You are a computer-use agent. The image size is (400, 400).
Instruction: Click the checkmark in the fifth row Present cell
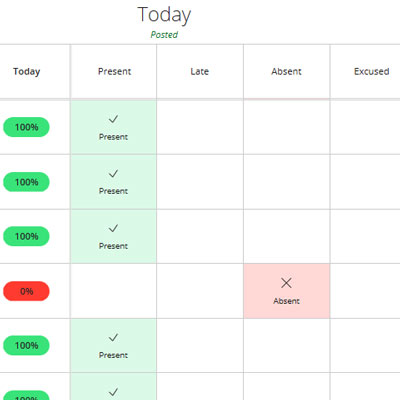click(x=113, y=338)
